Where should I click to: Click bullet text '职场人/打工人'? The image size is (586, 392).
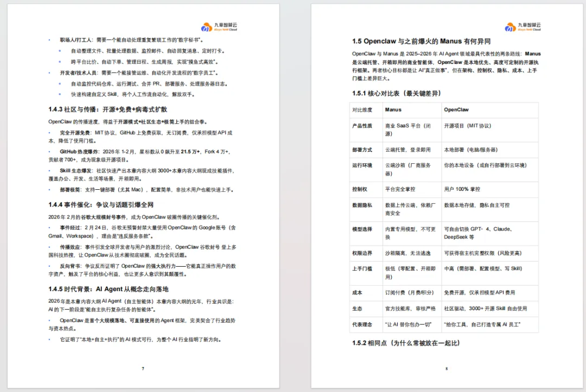(76, 40)
